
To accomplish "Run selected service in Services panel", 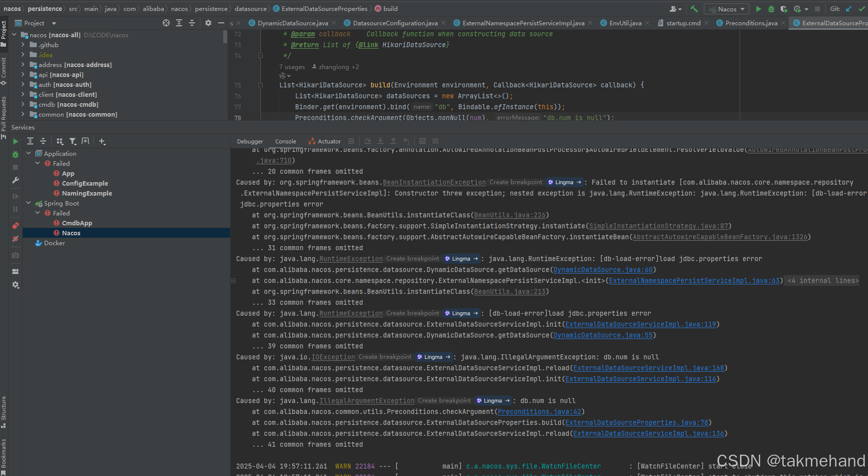I will tap(15, 141).
